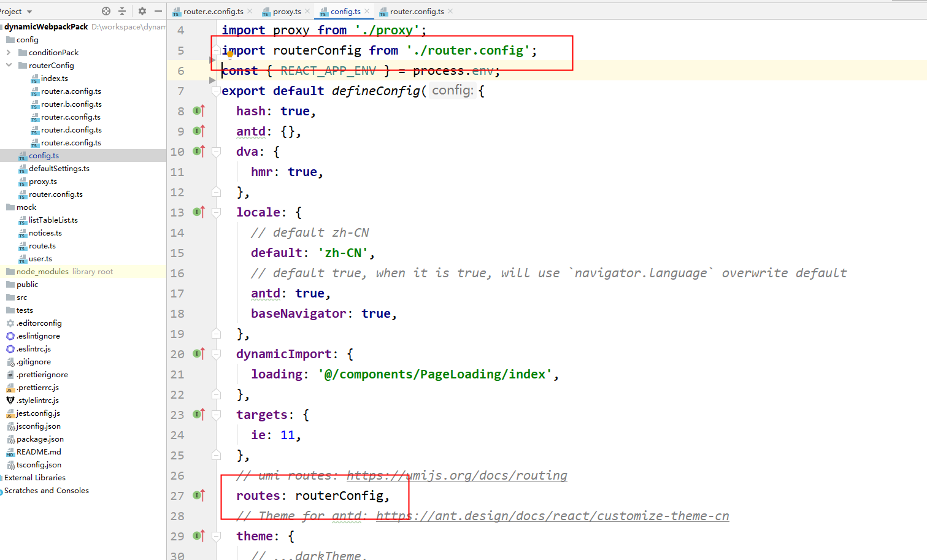The width and height of the screenshot is (927, 560).
Task: Open route.ts in mock folder
Action: pyautogui.click(x=42, y=246)
